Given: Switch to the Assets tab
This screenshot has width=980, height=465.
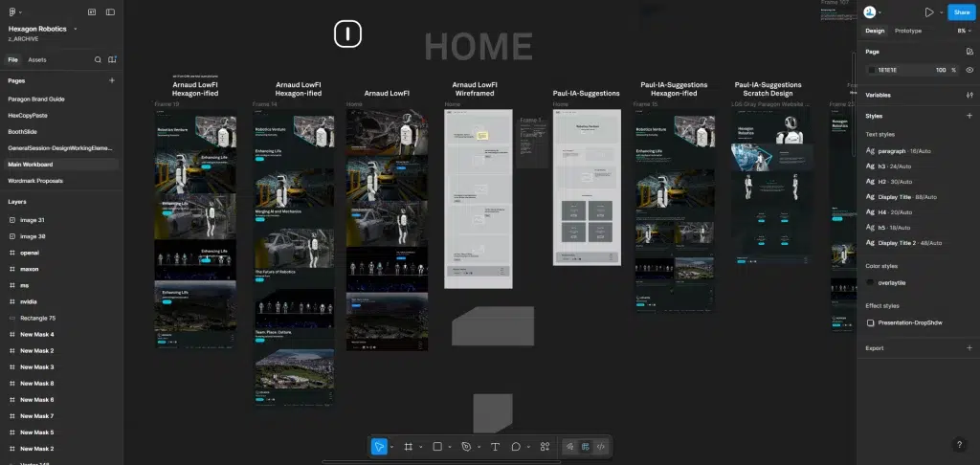Looking at the screenshot, I should pyautogui.click(x=36, y=59).
